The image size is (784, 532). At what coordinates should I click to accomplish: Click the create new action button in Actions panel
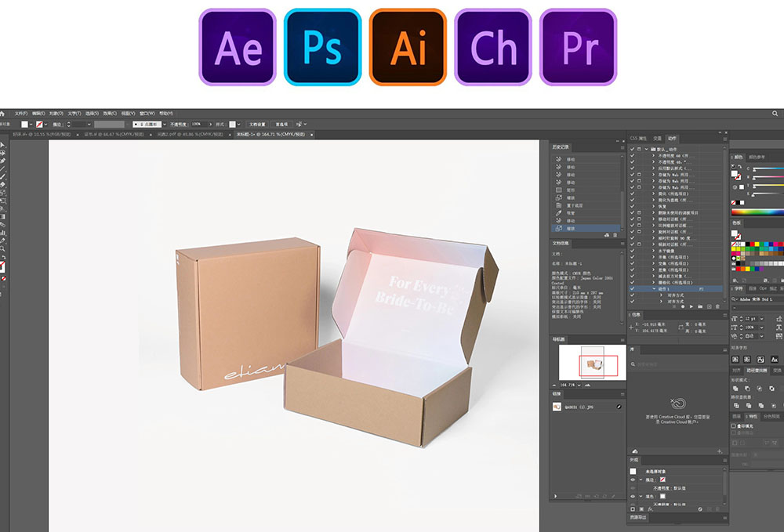709,306
